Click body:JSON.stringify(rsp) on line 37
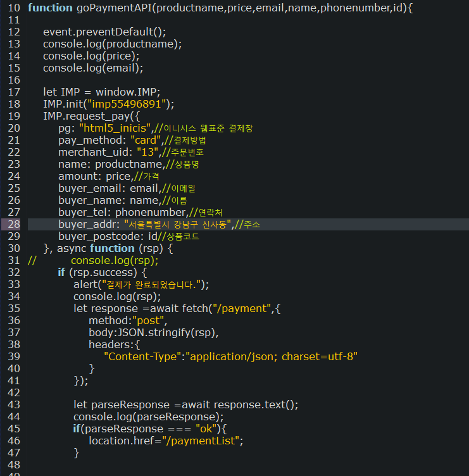Image resolution: width=469 pixels, height=476 pixels. (x=152, y=332)
